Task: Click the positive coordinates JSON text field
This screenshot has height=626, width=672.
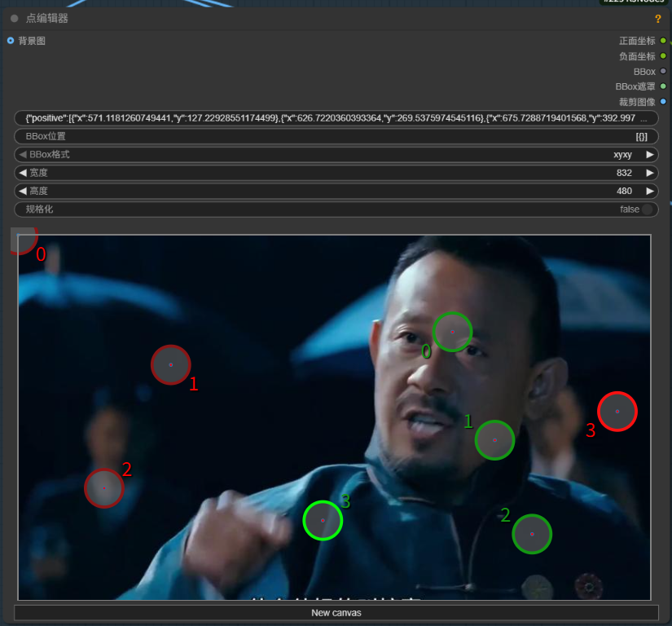Action: (336, 118)
